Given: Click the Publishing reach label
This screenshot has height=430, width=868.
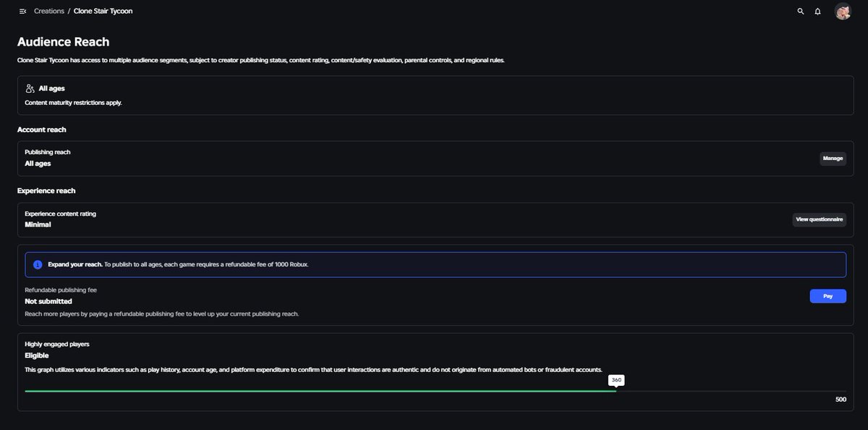Looking at the screenshot, I should tap(48, 152).
